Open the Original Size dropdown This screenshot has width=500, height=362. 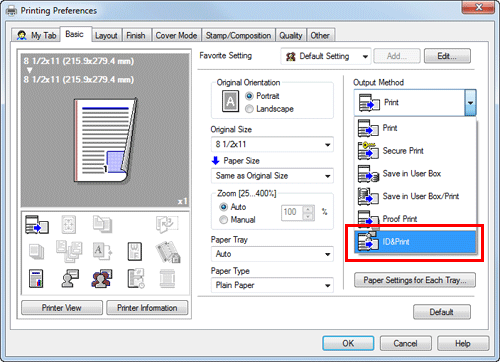(x=272, y=144)
